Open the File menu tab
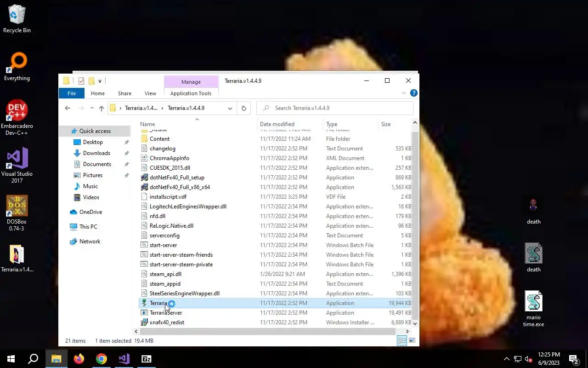The image size is (588, 368). click(72, 93)
